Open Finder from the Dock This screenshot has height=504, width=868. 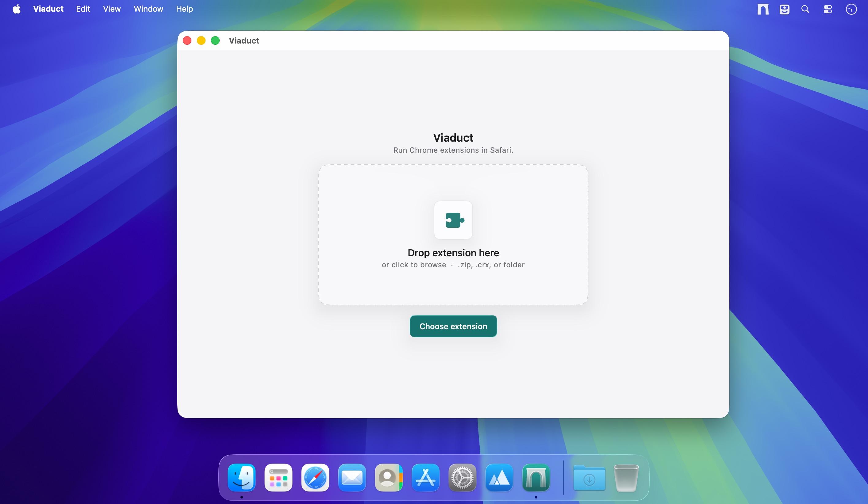241,478
